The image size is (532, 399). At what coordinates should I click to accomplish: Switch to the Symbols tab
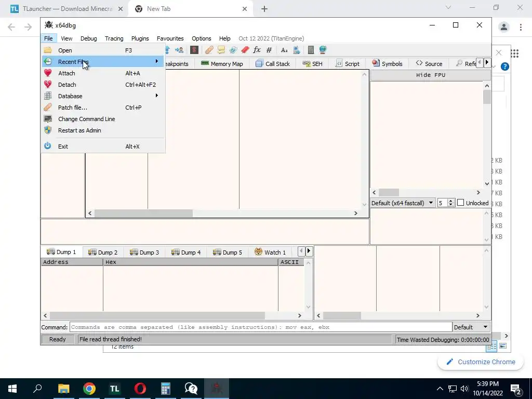tap(387, 64)
